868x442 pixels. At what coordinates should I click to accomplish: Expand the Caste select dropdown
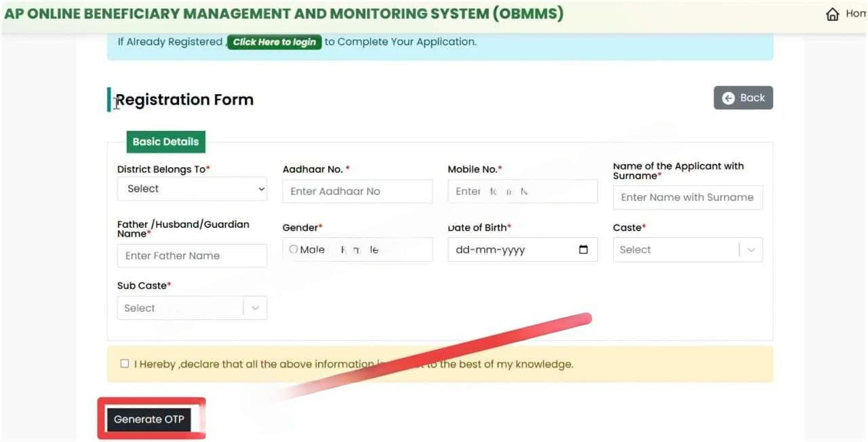point(687,249)
